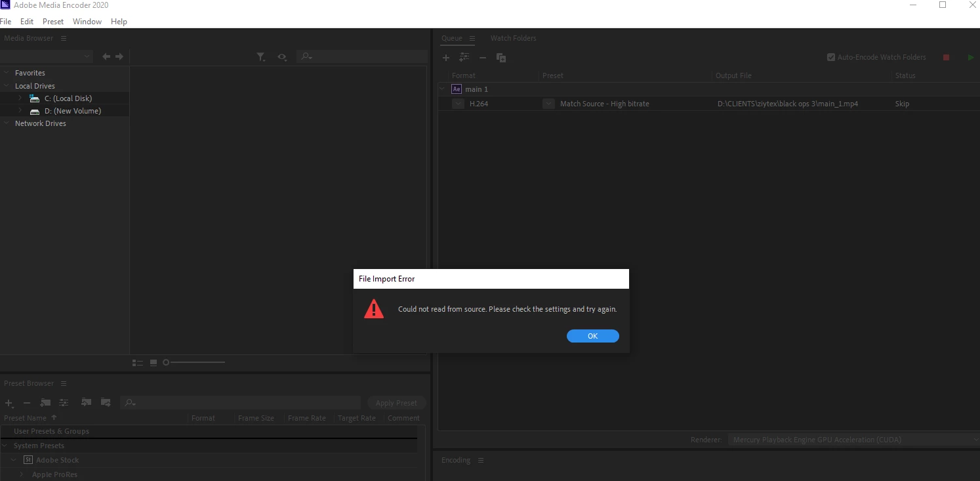The width and height of the screenshot is (980, 481).
Task: Collapse the main 1 queue item
Action: 442,89
